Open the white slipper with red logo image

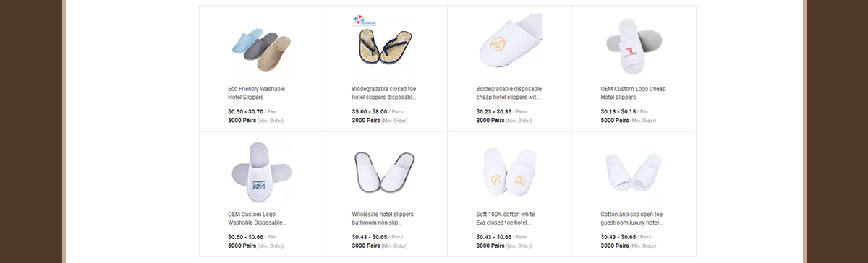[634, 46]
